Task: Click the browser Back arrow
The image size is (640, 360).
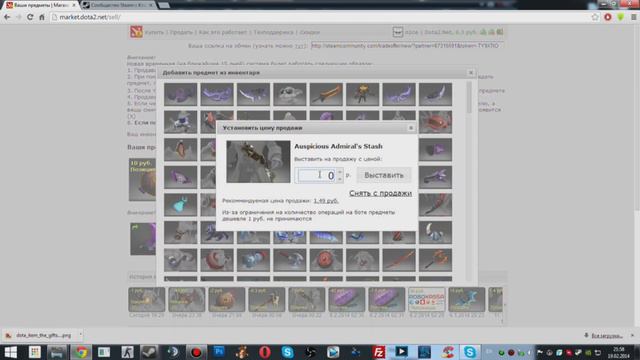Action: (7, 17)
